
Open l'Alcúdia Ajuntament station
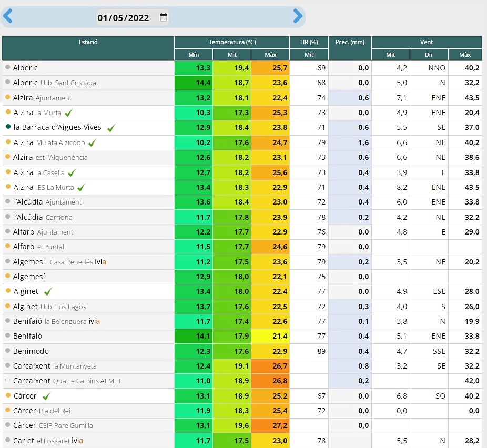pyautogui.click(x=47, y=202)
